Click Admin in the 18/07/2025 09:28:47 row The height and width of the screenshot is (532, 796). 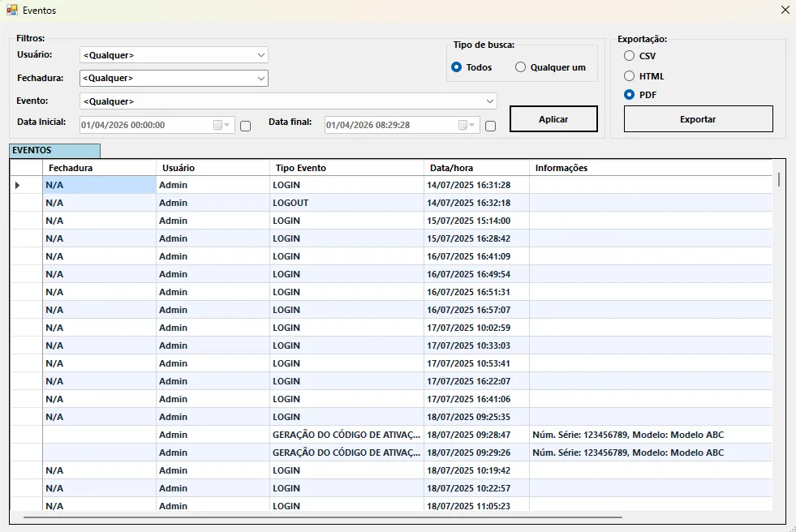pos(213,435)
